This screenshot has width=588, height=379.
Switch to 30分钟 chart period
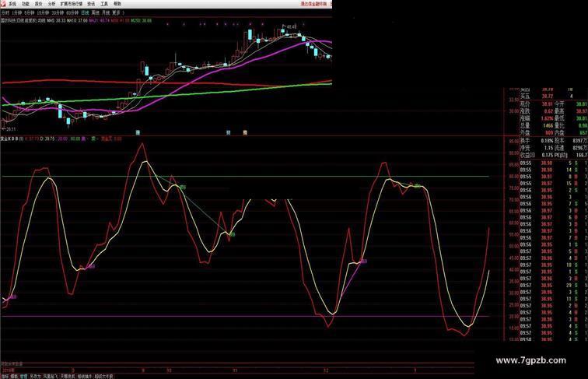point(58,13)
